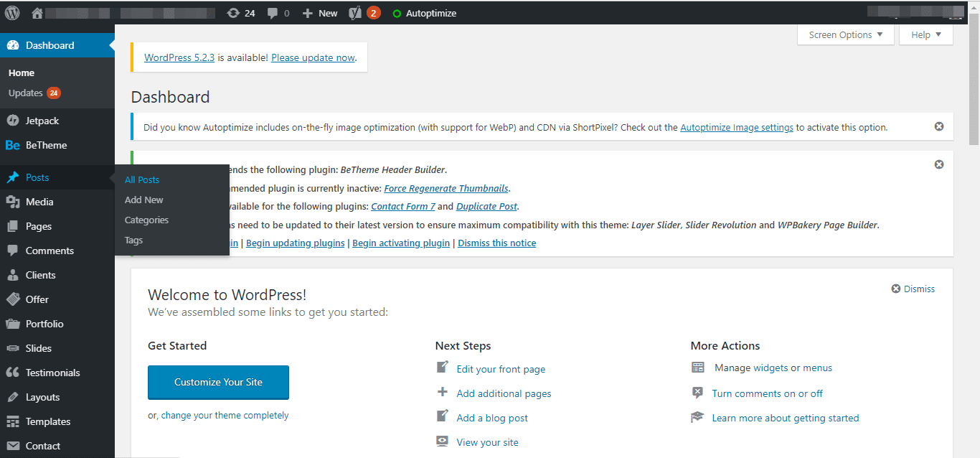Open Autoptimize Image settings link
The height and width of the screenshot is (458, 980).
tap(737, 127)
